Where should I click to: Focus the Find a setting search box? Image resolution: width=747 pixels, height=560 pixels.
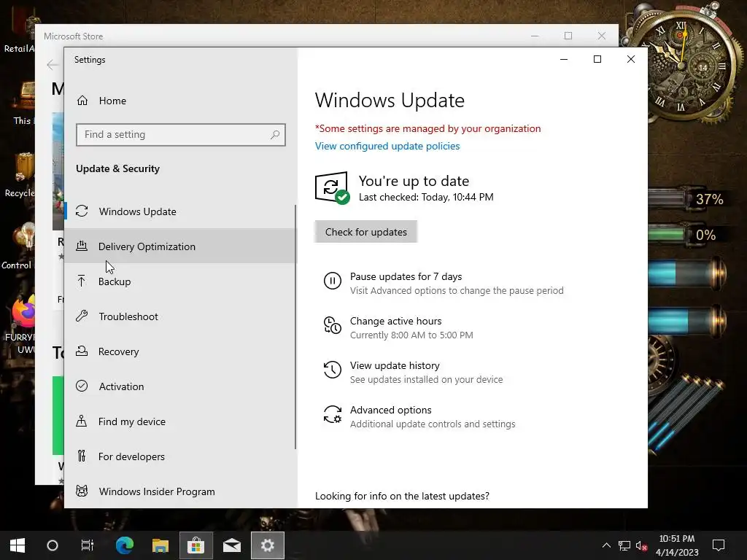click(x=181, y=135)
